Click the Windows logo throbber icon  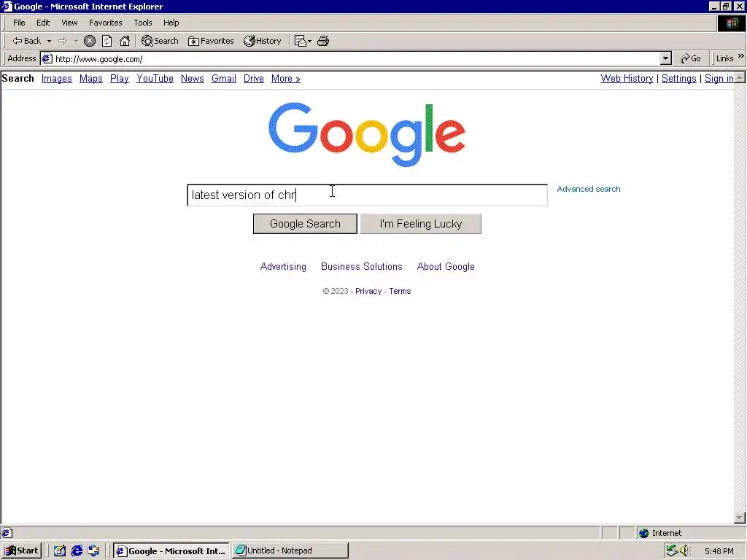pos(731,23)
